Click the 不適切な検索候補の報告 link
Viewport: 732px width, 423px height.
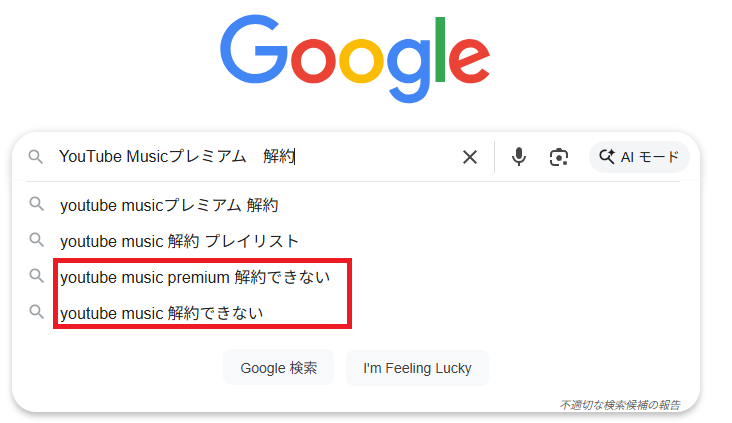[x=620, y=405]
